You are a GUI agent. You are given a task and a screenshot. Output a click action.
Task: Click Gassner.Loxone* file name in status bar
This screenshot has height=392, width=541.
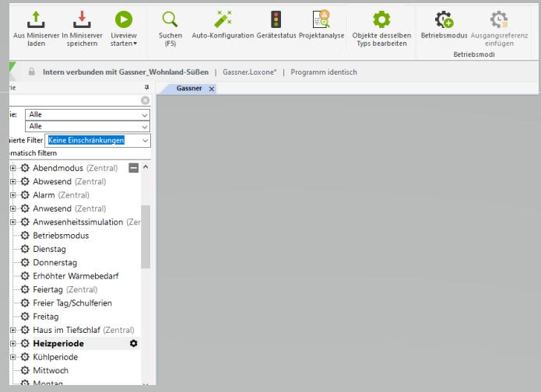(249, 72)
